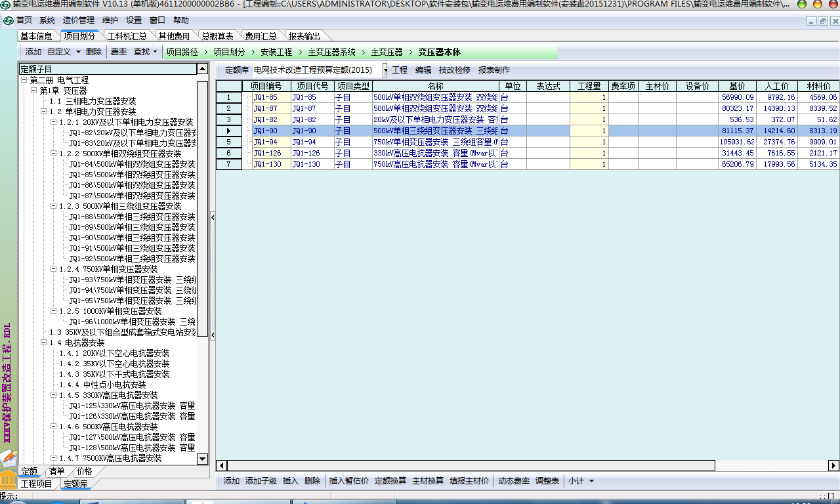The image size is (840, 504).
Task: Click the app logo icon beside 首页
Action: (8, 20)
